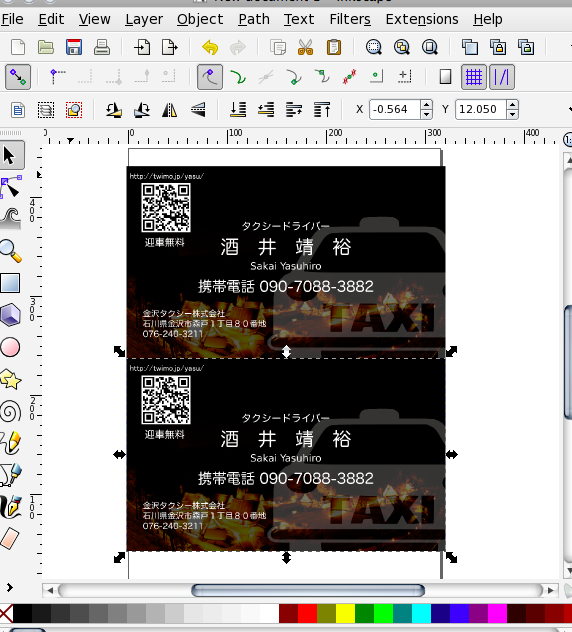Click the Export icon
The image size is (572, 632).
170,47
